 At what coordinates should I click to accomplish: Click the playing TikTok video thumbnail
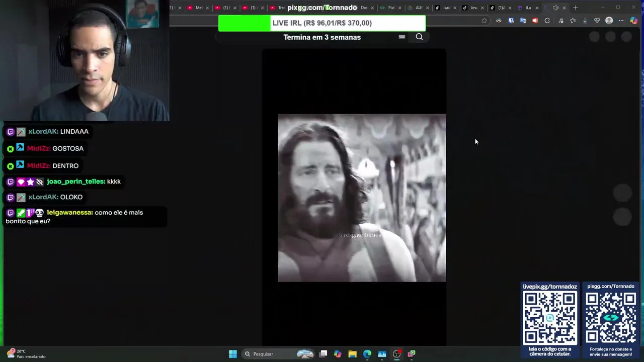[362, 198]
